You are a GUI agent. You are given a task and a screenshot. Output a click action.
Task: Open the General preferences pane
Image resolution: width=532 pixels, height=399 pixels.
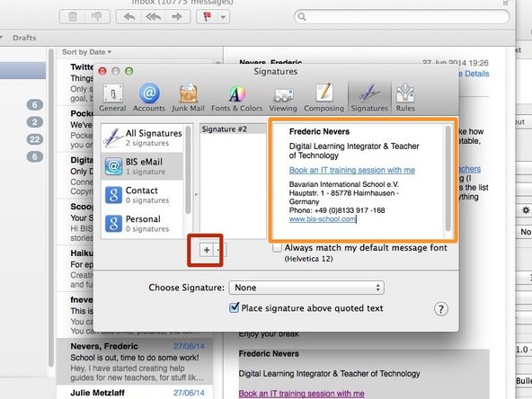click(x=112, y=98)
